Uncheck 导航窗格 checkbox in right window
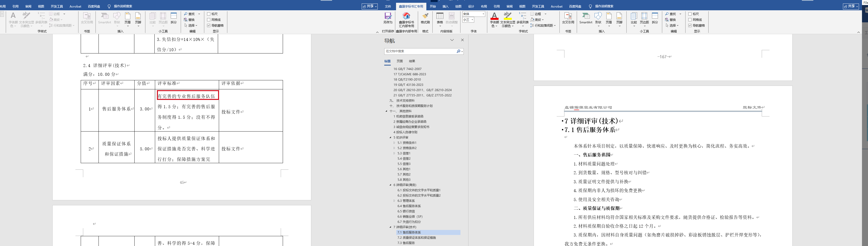Image resolution: width=868 pixels, height=246 pixels. point(690,25)
